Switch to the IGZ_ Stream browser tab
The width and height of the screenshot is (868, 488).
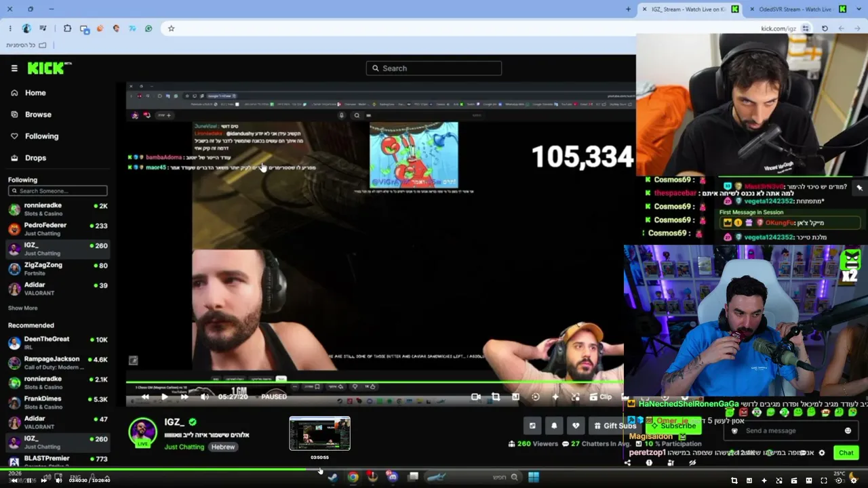(689, 9)
